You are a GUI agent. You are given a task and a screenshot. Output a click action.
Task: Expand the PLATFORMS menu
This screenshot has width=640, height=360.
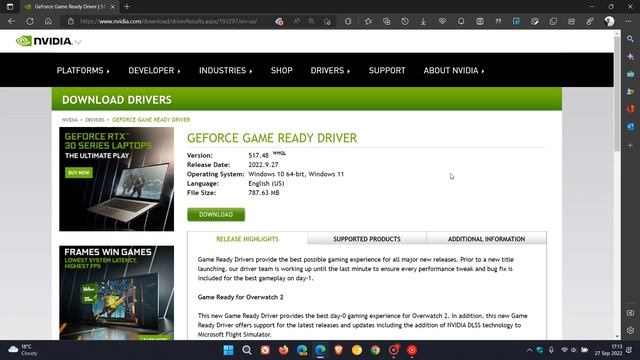tap(83, 71)
